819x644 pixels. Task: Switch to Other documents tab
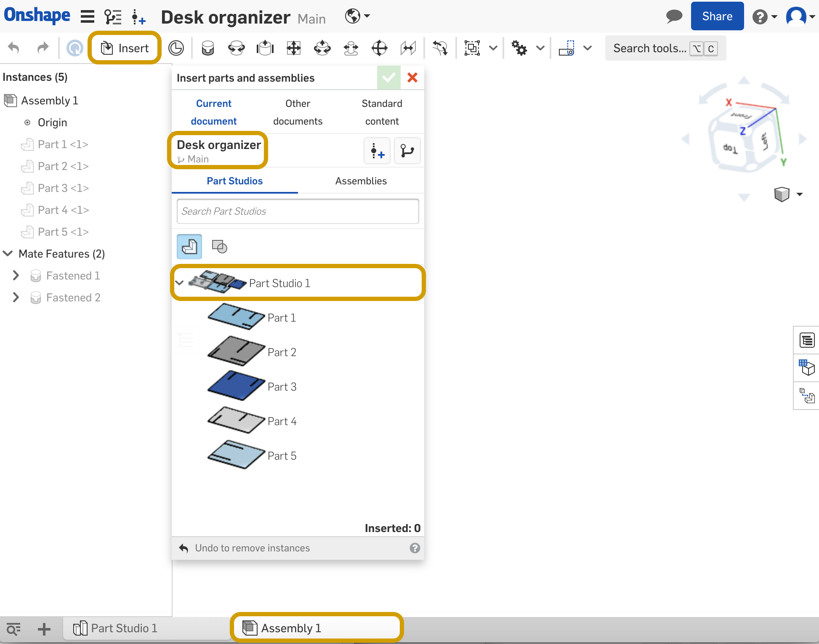click(x=298, y=112)
